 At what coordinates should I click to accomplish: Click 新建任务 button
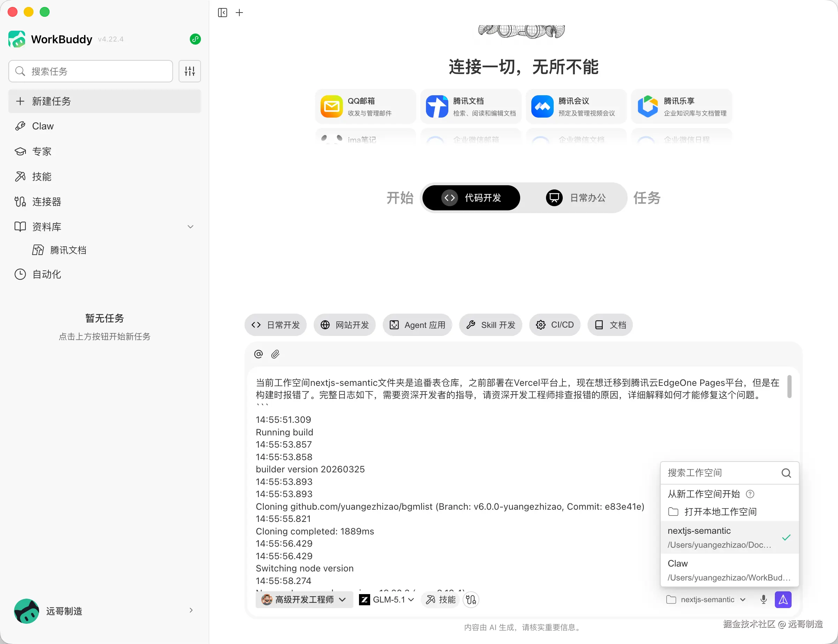[x=104, y=101]
